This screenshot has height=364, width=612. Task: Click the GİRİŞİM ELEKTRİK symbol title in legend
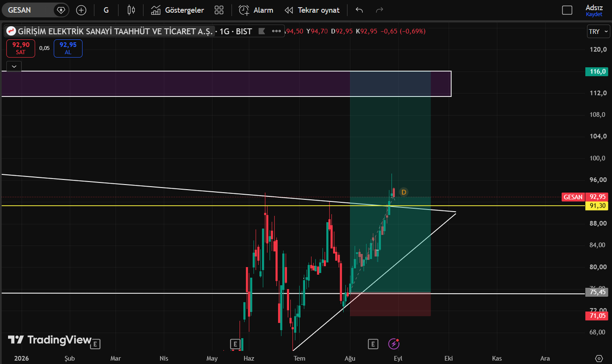[x=116, y=31]
